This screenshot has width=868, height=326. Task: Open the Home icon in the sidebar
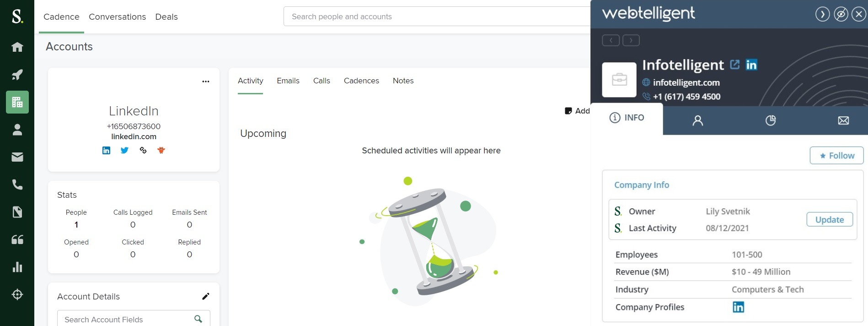point(17,47)
